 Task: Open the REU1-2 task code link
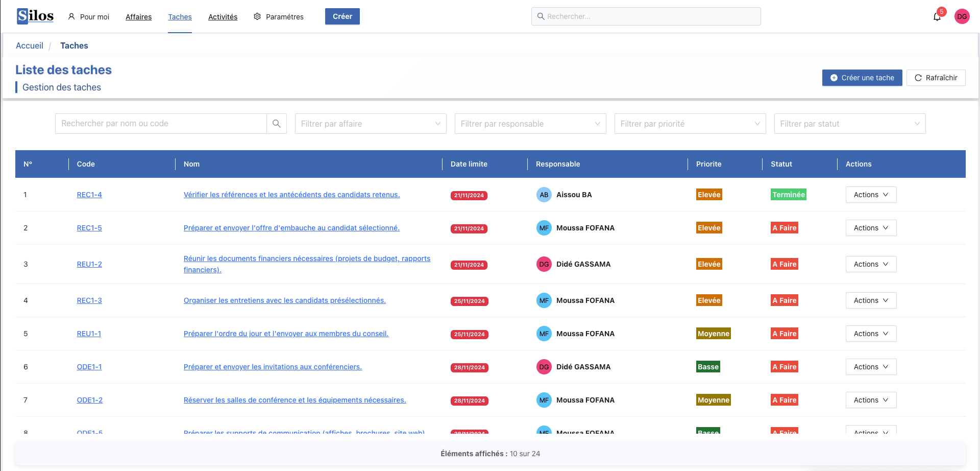89,264
